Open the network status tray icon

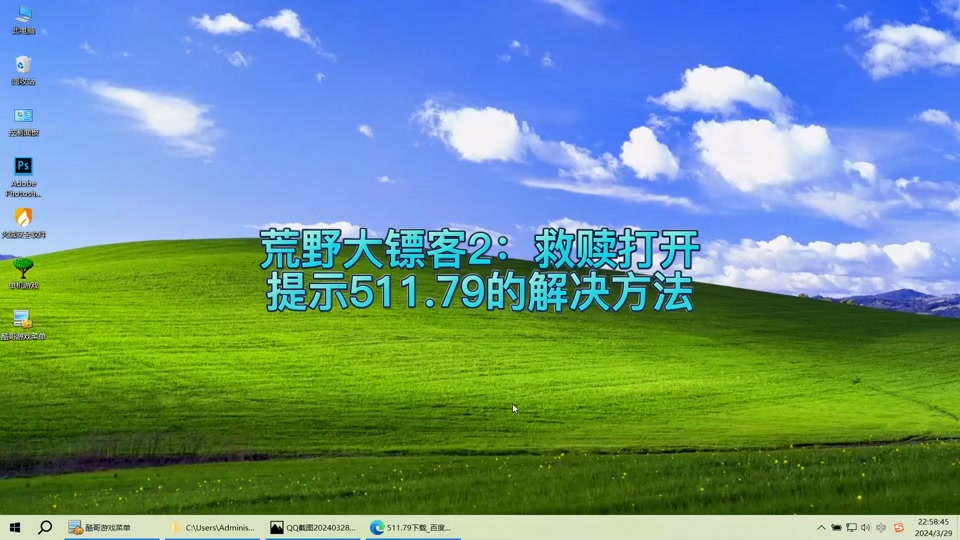pos(851,527)
